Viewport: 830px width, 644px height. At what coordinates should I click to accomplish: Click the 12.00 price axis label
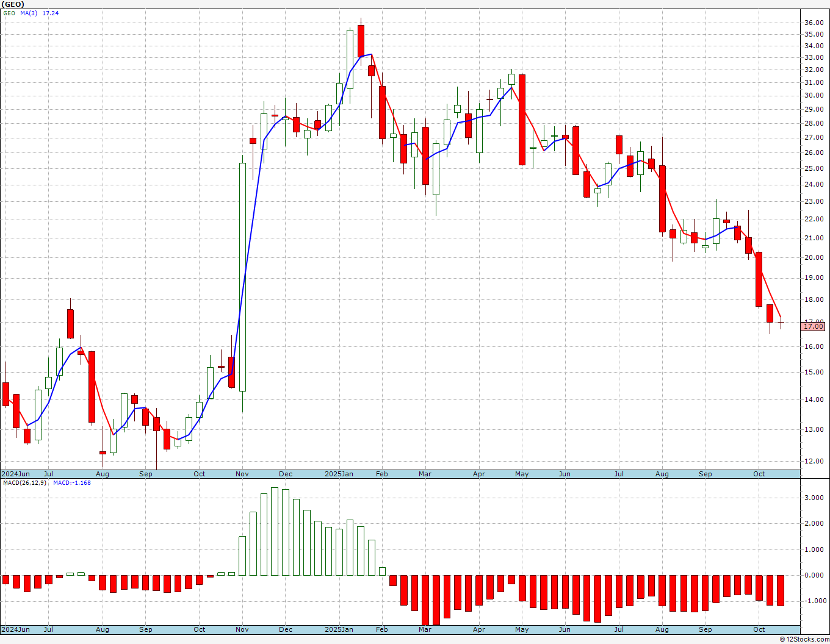814,461
